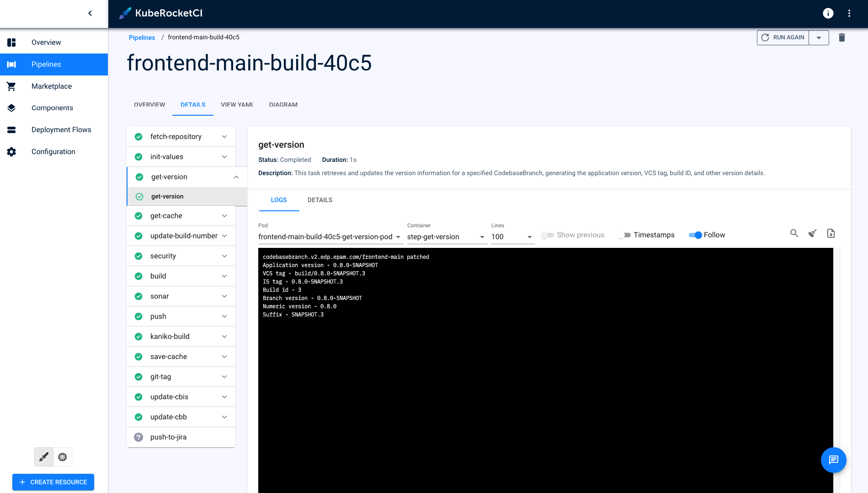Click the Components layers icon

[11, 108]
